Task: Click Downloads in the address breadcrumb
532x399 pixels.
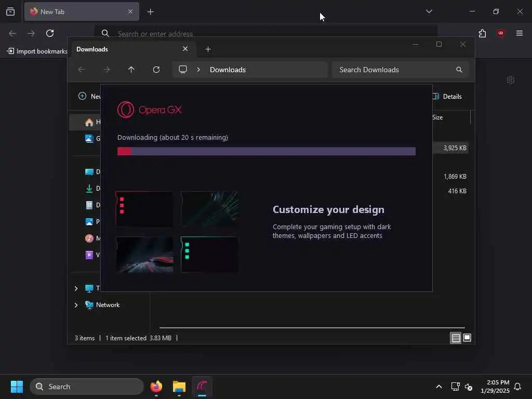Action: (x=228, y=70)
